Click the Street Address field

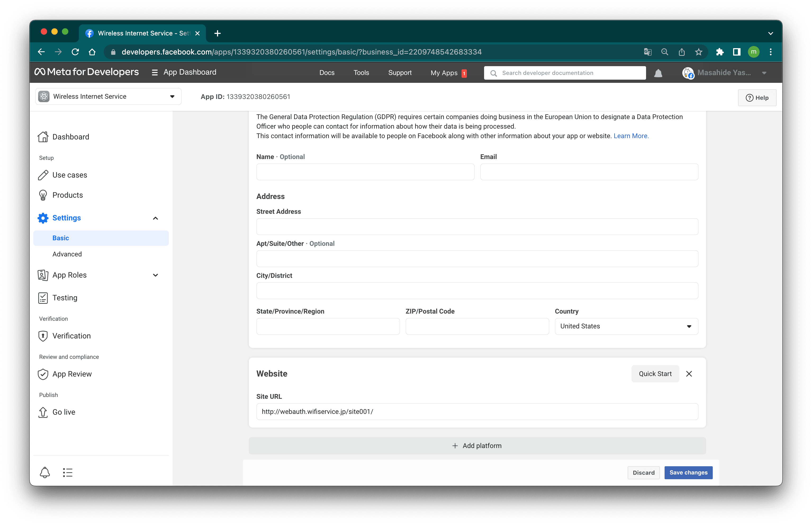point(477,227)
